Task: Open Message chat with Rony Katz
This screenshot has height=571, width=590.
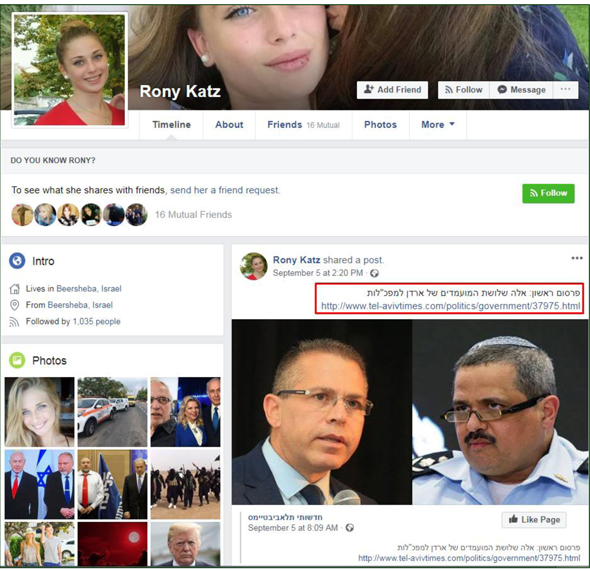Action: tap(521, 90)
